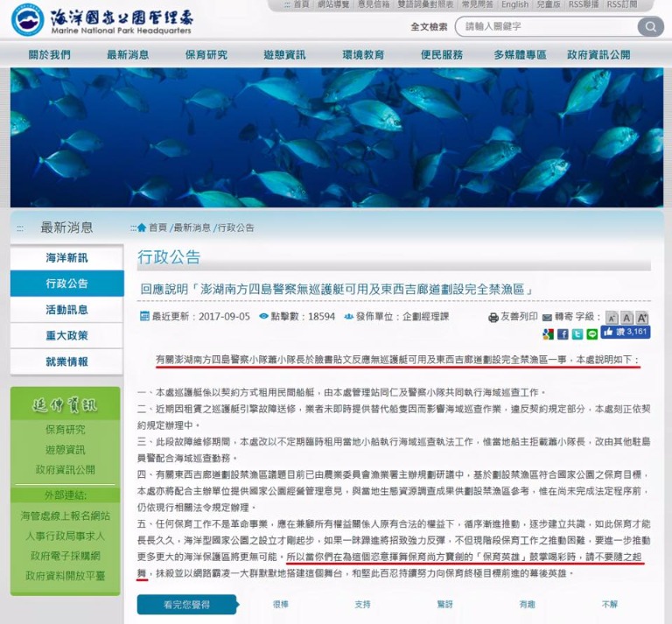This screenshot has height=624, width=672.
Task: Share the article on Twitter
Action: pyautogui.click(x=577, y=333)
